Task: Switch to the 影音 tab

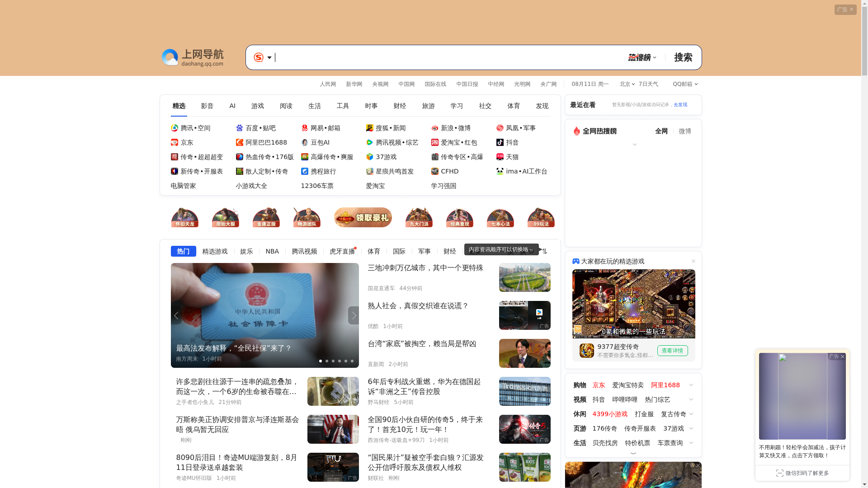Action: click(207, 106)
